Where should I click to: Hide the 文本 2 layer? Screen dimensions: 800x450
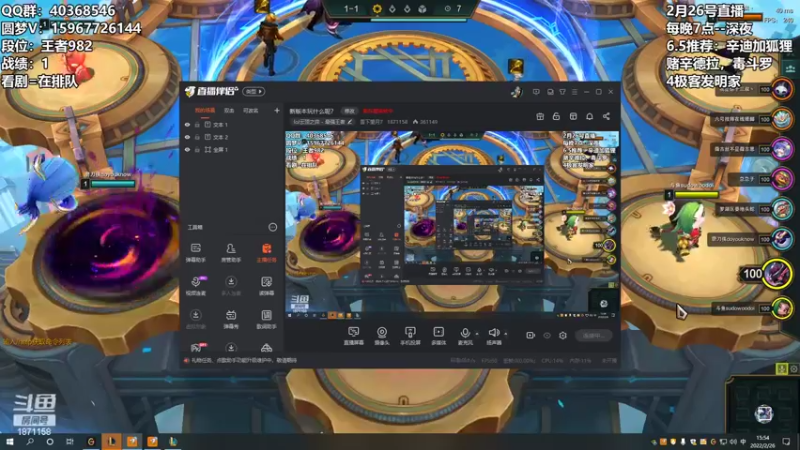click(x=187, y=137)
